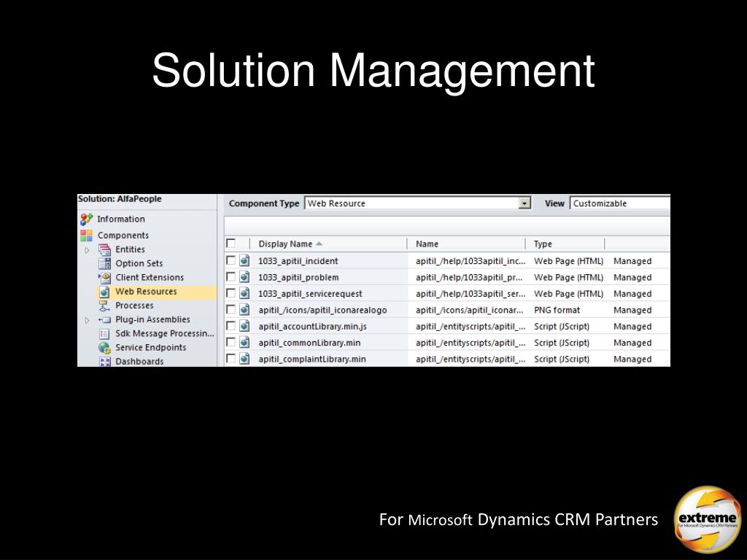
Task: Open the 1033_apitil_problem web resource
Action: pyautogui.click(x=298, y=277)
